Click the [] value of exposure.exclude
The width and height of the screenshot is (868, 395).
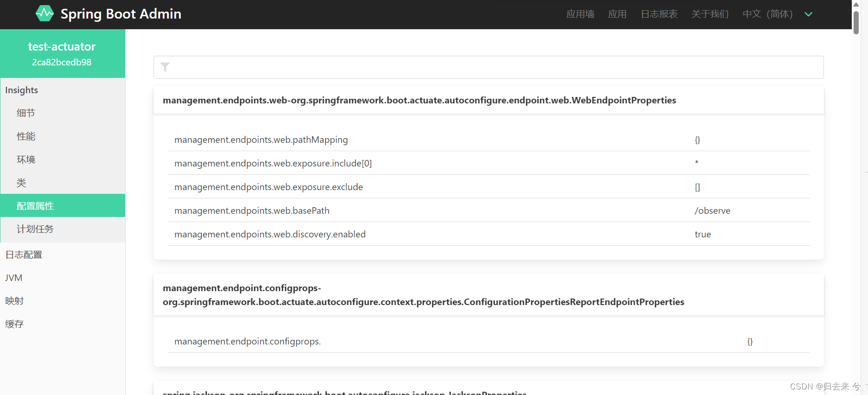[x=697, y=187]
